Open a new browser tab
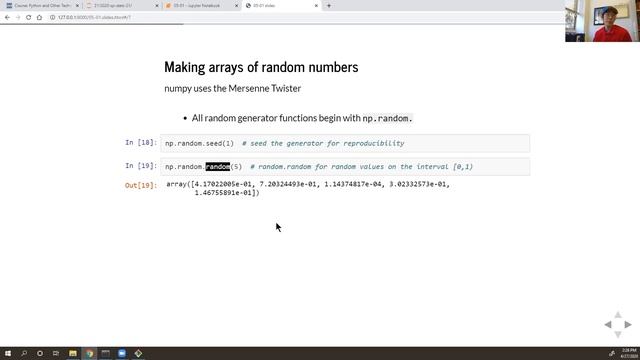 (329, 6)
